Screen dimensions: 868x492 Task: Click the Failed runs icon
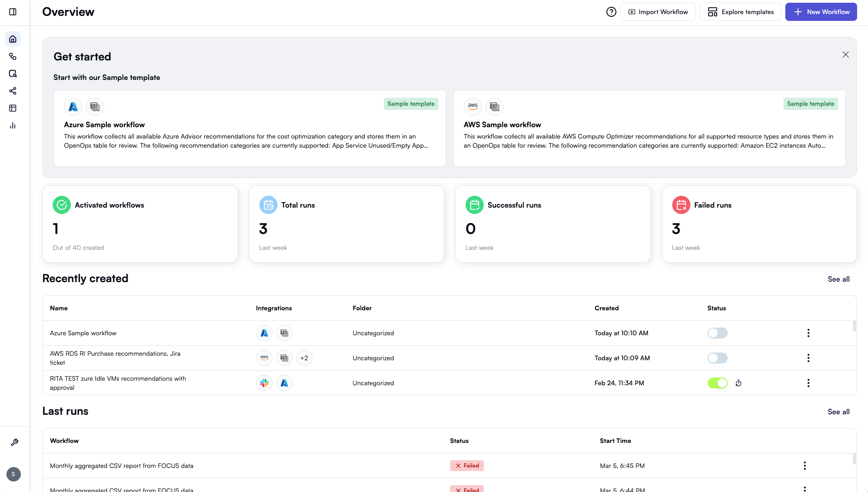tap(681, 205)
